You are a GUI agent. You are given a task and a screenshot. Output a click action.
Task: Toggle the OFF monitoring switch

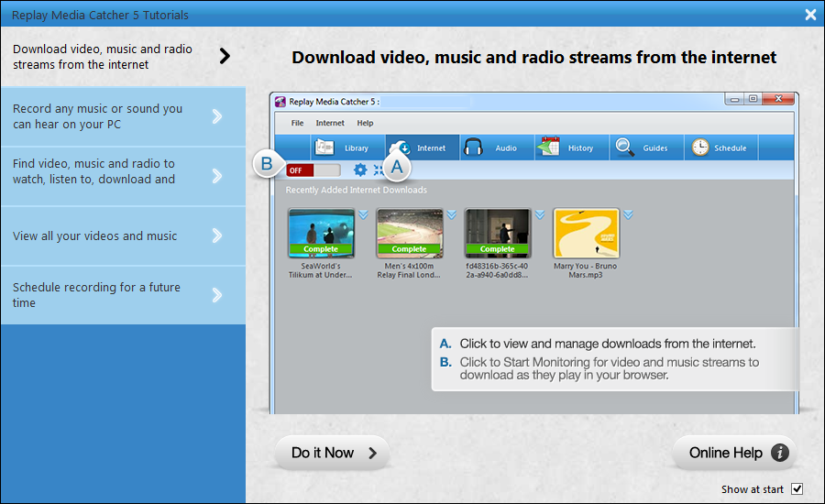pyautogui.click(x=313, y=170)
